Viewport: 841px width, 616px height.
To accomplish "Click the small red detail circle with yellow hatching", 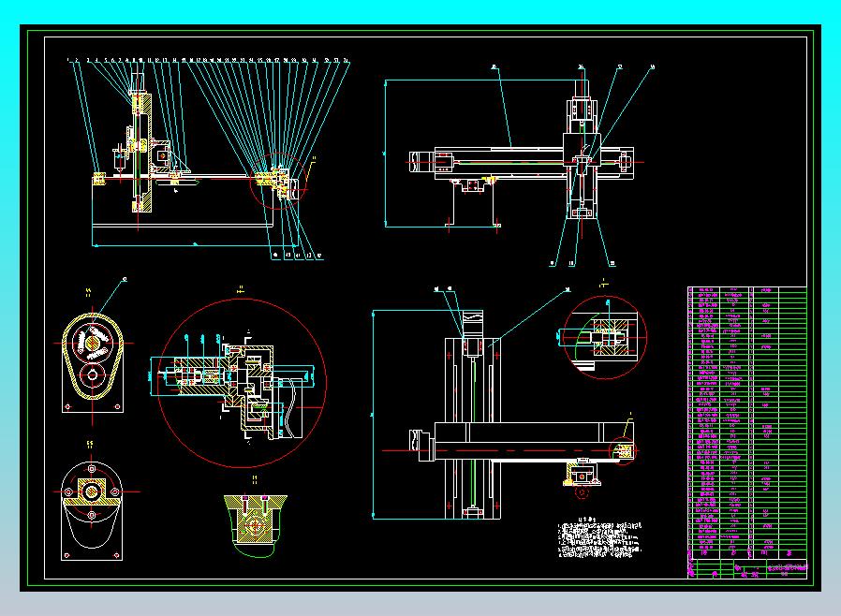I will pos(605,337).
